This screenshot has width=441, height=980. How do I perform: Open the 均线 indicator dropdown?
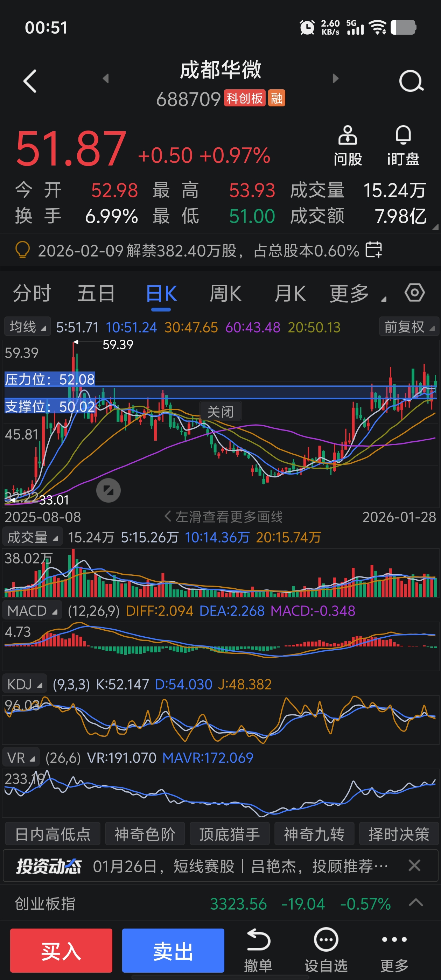pyautogui.click(x=27, y=327)
